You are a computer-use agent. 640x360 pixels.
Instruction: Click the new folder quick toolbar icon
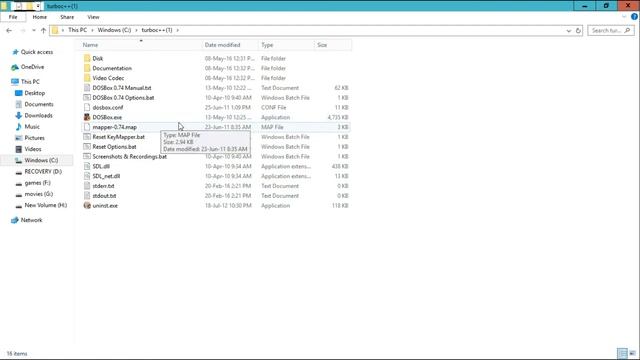29,6
